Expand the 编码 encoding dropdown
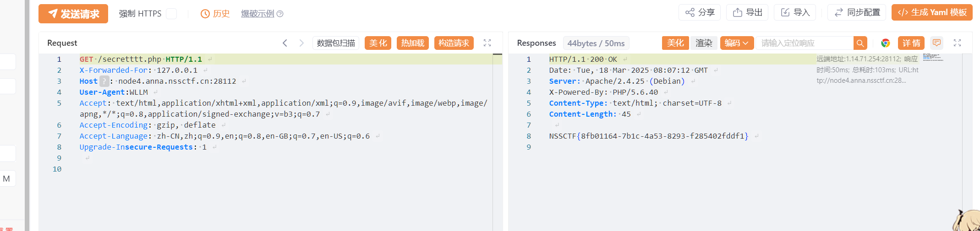This screenshot has width=980, height=231. (737, 43)
